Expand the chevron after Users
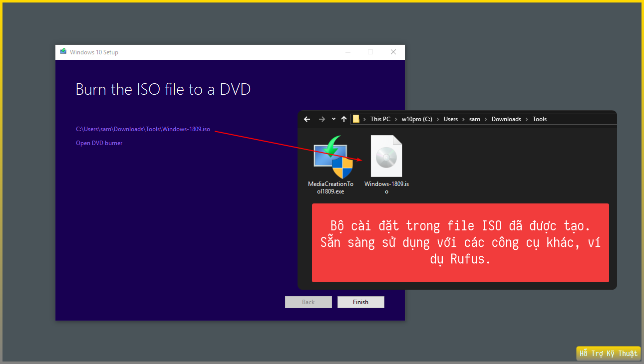Viewport: 644px width, 364px height. [464, 119]
